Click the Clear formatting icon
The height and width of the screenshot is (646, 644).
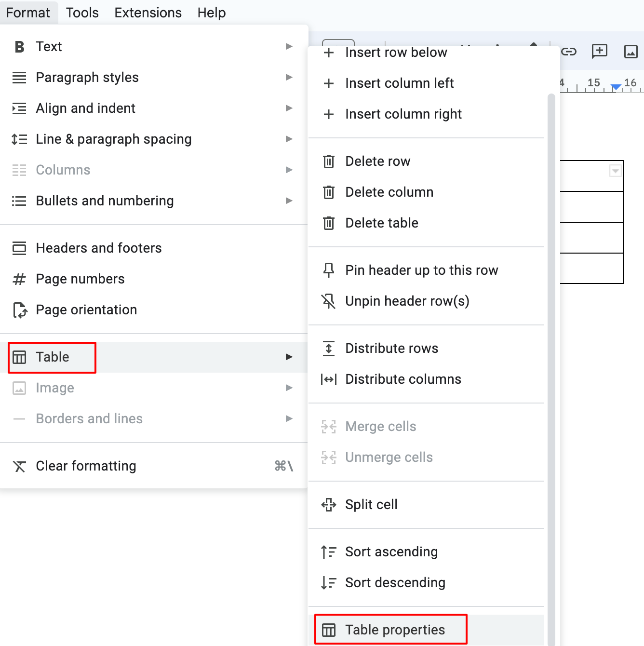click(20, 466)
